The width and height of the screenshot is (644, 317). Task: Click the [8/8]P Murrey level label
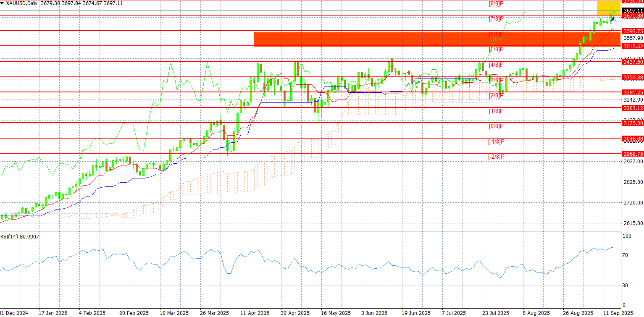click(x=496, y=3)
